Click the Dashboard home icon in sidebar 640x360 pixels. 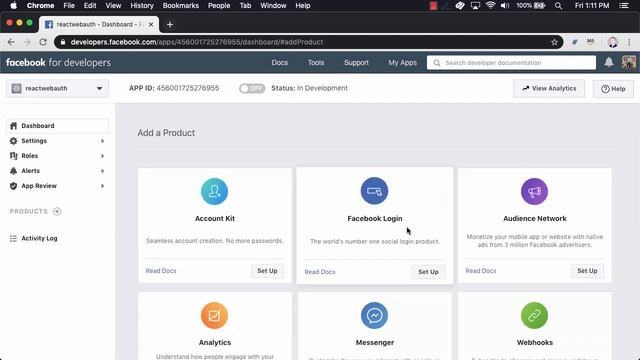coord(13,126)
